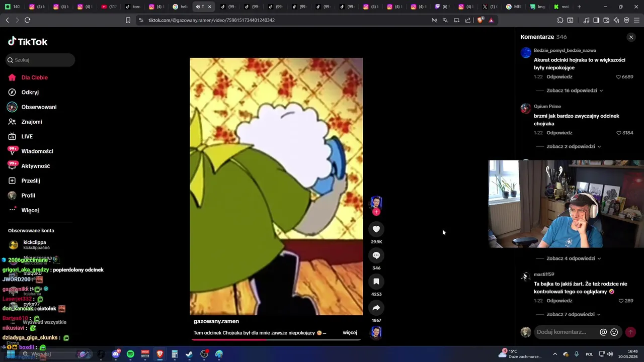Like the Bedzie_pomysl_bedzie_nazwa comment with 6689 likes
The height and width of the screenshot is (362, 644).
click(618, 77)
